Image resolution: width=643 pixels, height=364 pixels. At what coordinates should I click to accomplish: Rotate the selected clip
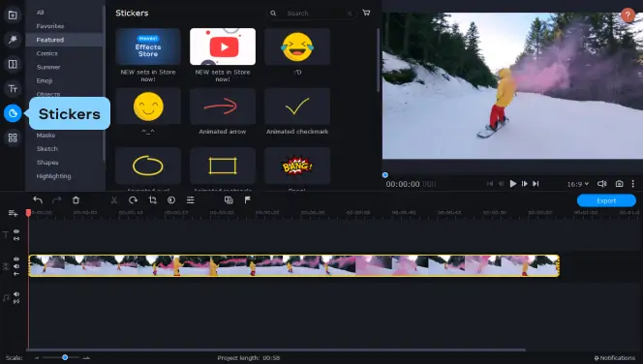point(133,200)
